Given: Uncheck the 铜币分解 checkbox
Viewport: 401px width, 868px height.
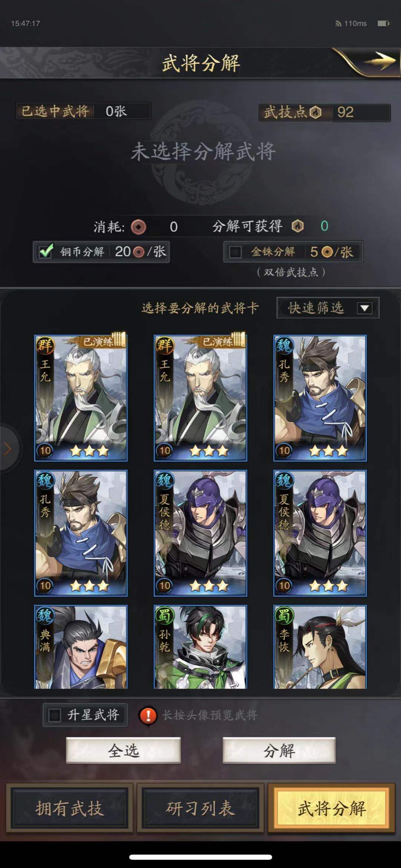Looking at the screenshot, I should pyautogui.click(x=46, y=252).
